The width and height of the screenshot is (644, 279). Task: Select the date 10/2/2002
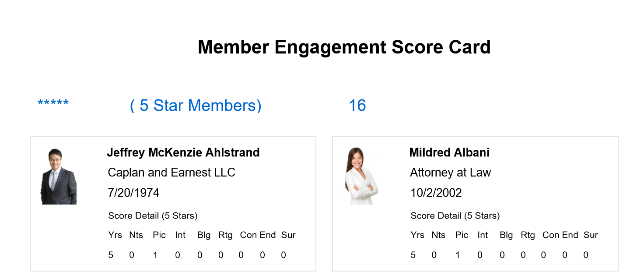436,193
